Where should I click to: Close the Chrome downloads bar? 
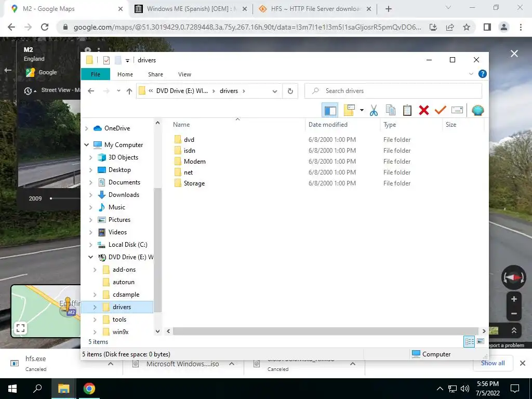point(523,363)
